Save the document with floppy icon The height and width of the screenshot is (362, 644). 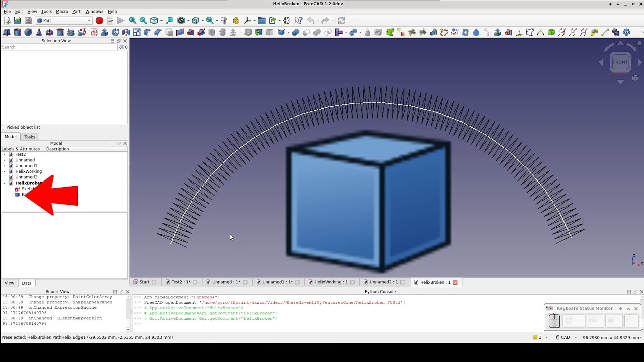pos(28,21)
